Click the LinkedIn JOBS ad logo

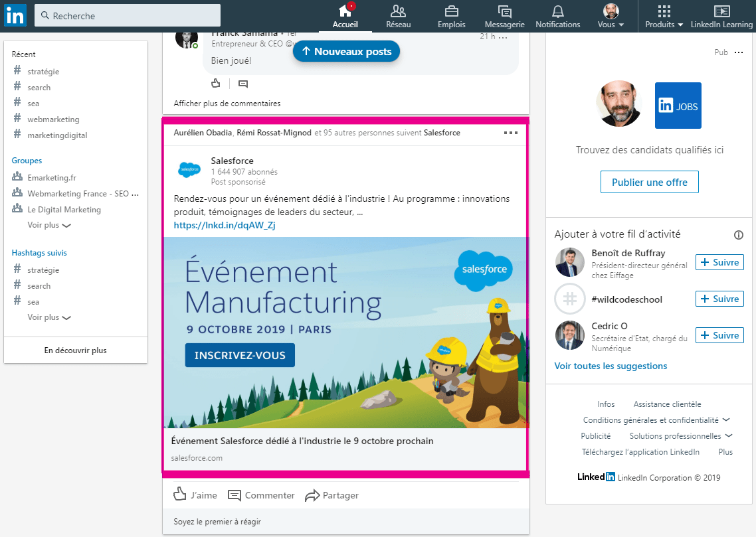(x=678, y=106)
